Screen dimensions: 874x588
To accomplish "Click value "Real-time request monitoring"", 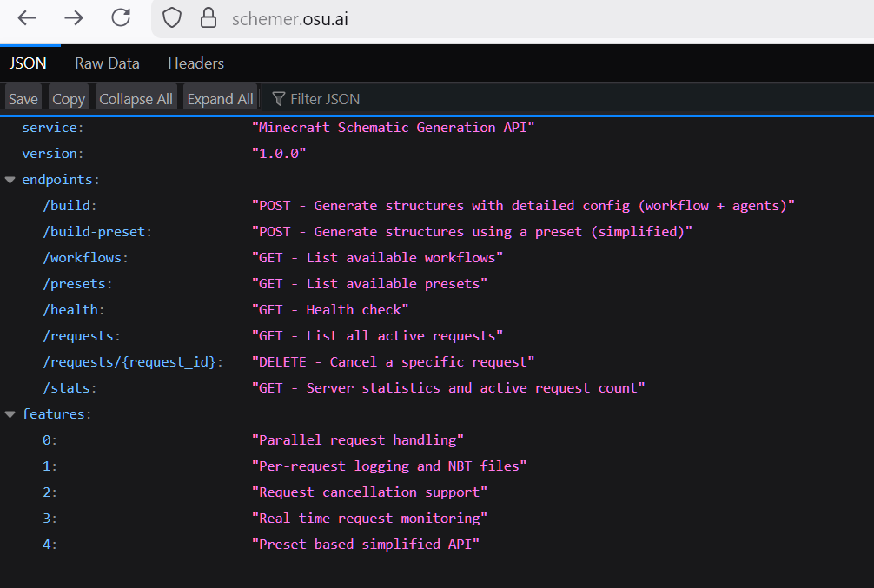I will (x=369, y=519).
